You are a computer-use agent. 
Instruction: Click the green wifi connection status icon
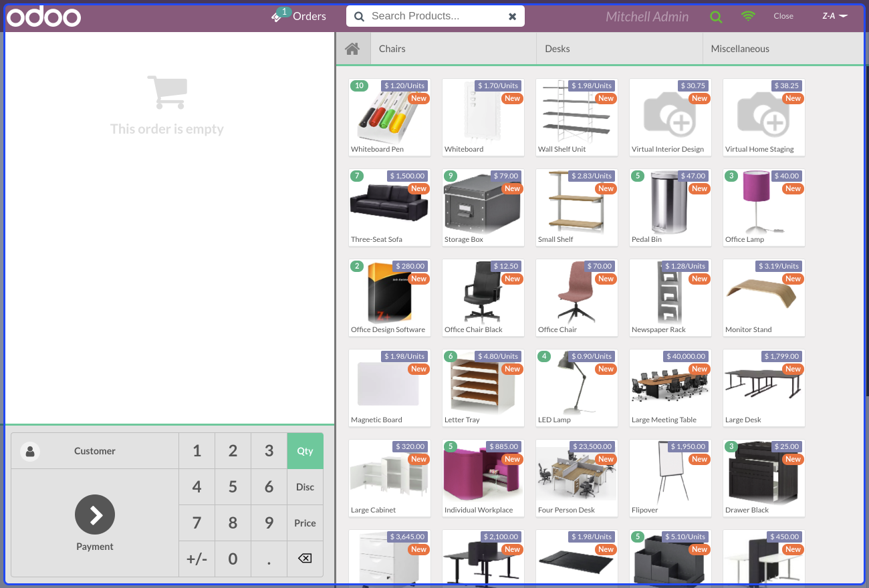point(749,16)
